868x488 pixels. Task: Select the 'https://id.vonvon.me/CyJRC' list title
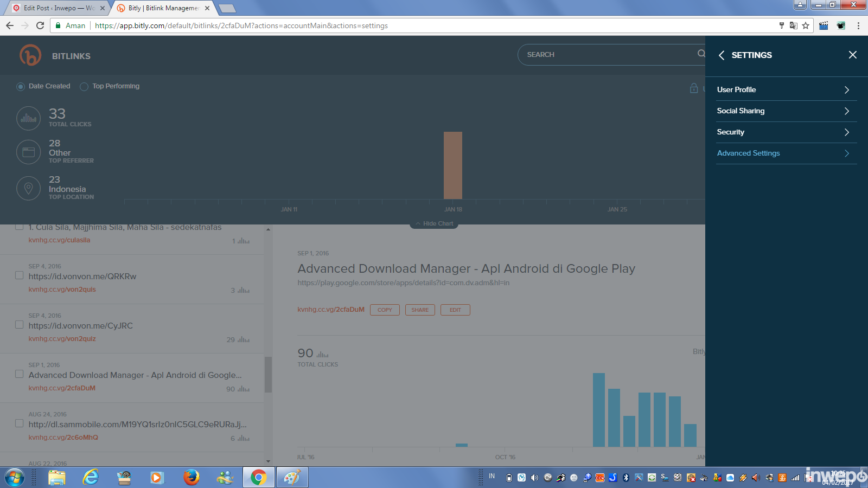click(x=81, y=326)
